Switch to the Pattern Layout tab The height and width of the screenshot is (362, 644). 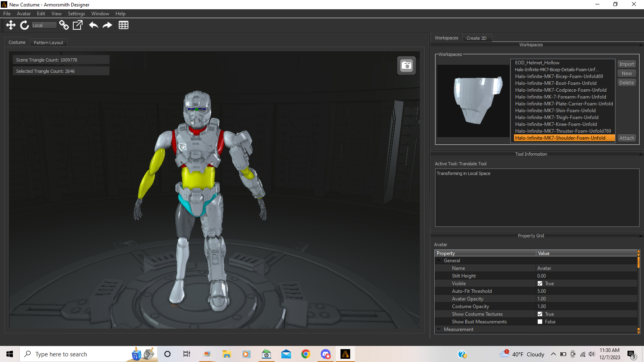pyautogui.click(x=48, y=43)
